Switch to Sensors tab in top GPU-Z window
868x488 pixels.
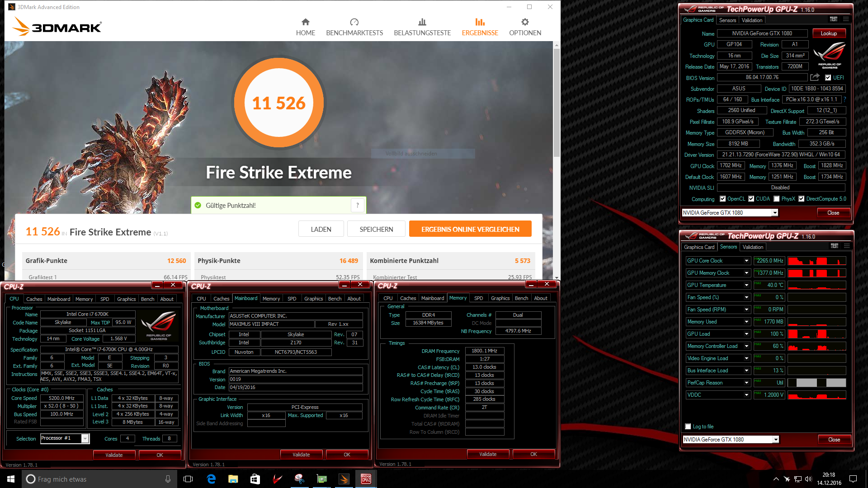(x=727, y=20)
